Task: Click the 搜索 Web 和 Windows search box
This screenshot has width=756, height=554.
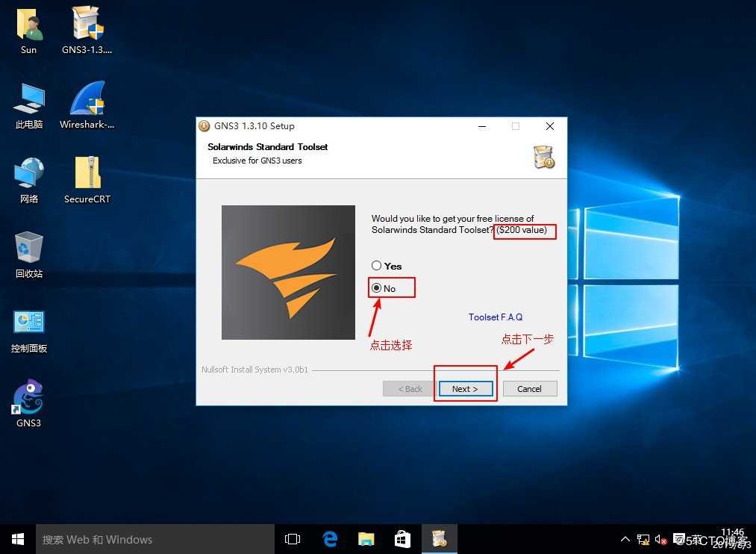Action: point(155,539)
